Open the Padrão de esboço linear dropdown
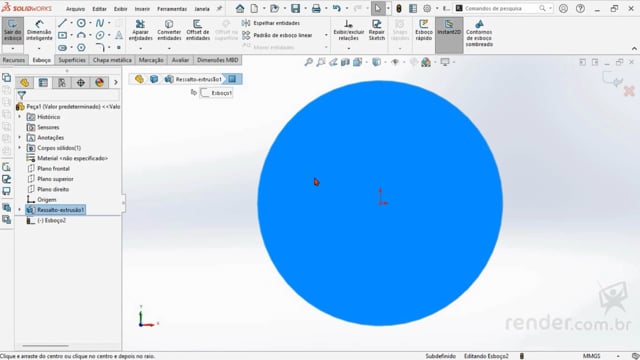Viewport: 640px width, 360px height. 326,35
